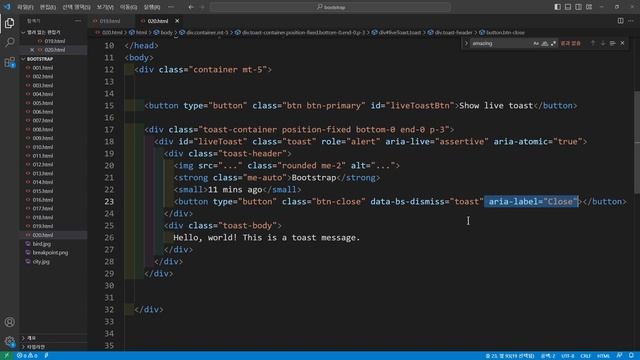Close 020.html from the Open Editors list
The image size is (640, 360).
(32, 50)
